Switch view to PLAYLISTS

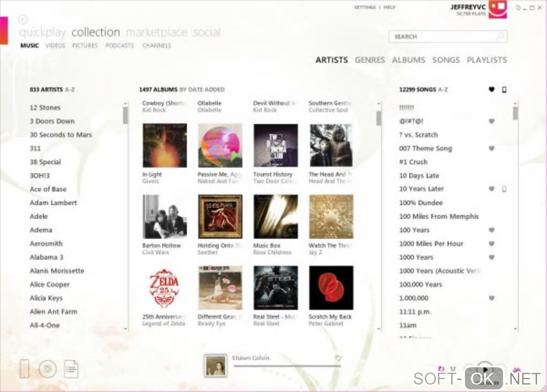(487, 60)
